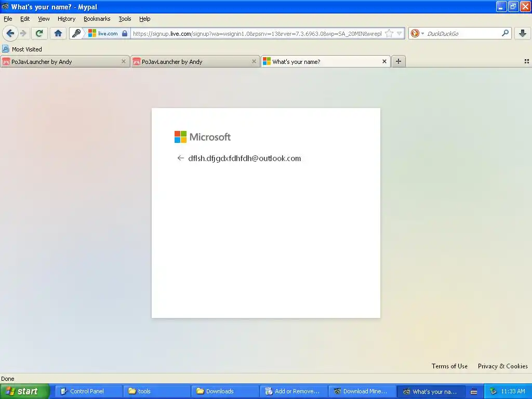Image resolution: width=532 pixels, height=399 pixels.
Task: Open a new tab with plus button
Action: click(x=398, y=61)
